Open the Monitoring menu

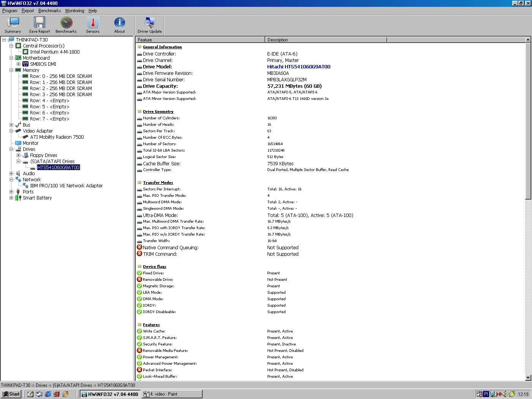pyautogui.click(x=74, y=11)
